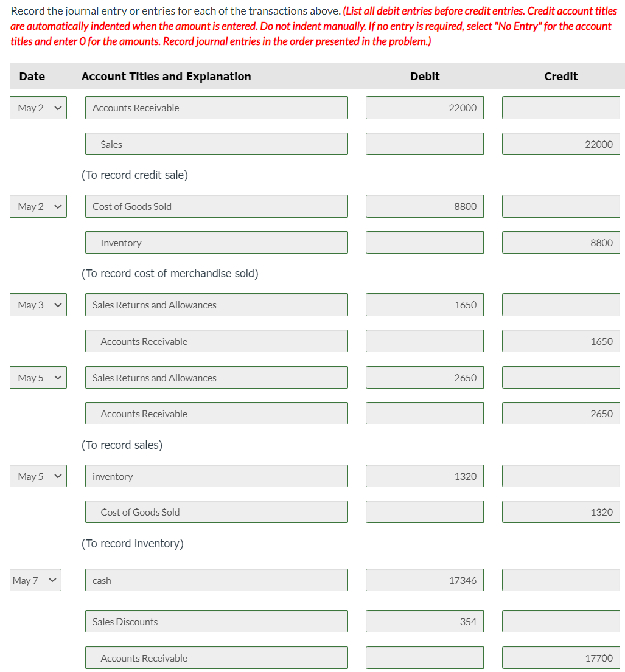
Task: Open the second May 5 date dropdown
Action: [x=38, y=476]
